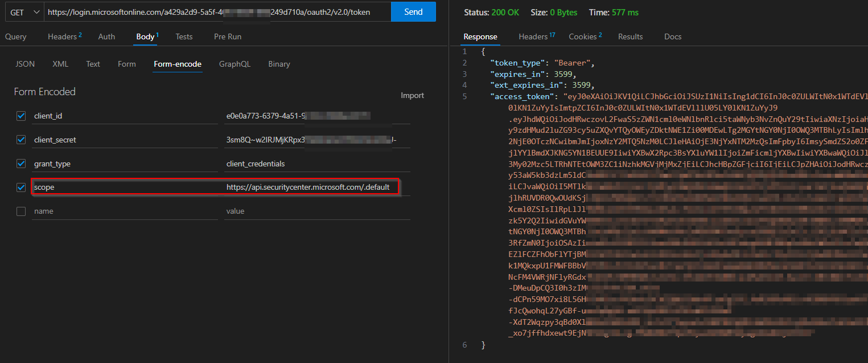Edit the scope value securitycenter URL
The height and width of the screenshot is (363, 868).
pyautogui.click(x=317, y=187)
